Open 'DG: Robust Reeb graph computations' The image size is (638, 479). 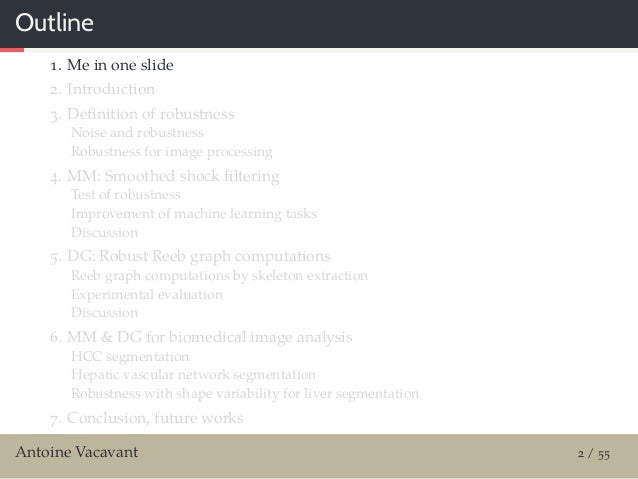(190, 256)
